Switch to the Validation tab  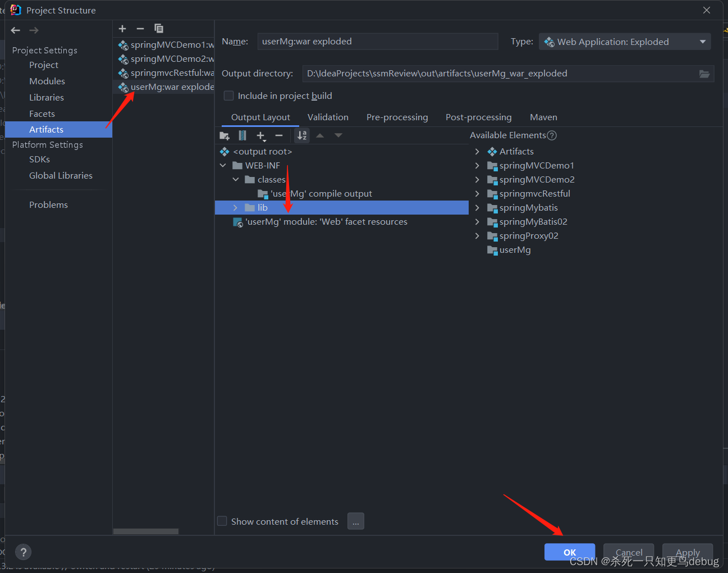[x=328, y=117]
